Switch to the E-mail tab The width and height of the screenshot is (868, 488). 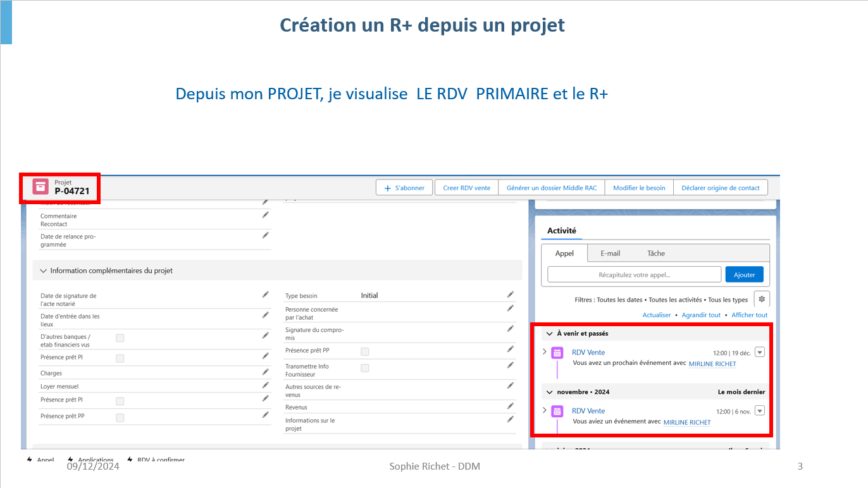click(610, 253)
